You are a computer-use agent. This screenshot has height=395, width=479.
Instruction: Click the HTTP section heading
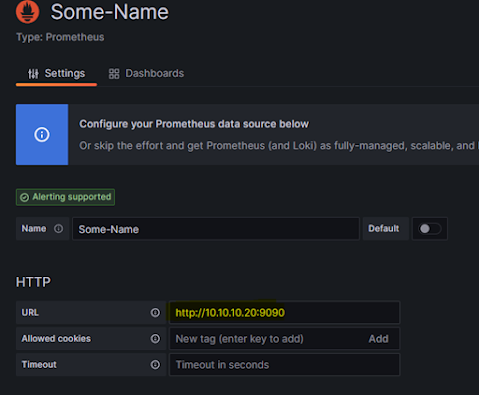tap(33, 282)
